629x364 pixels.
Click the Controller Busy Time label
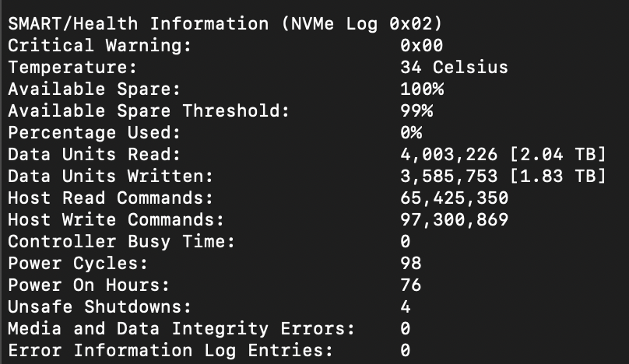(121, 242)
